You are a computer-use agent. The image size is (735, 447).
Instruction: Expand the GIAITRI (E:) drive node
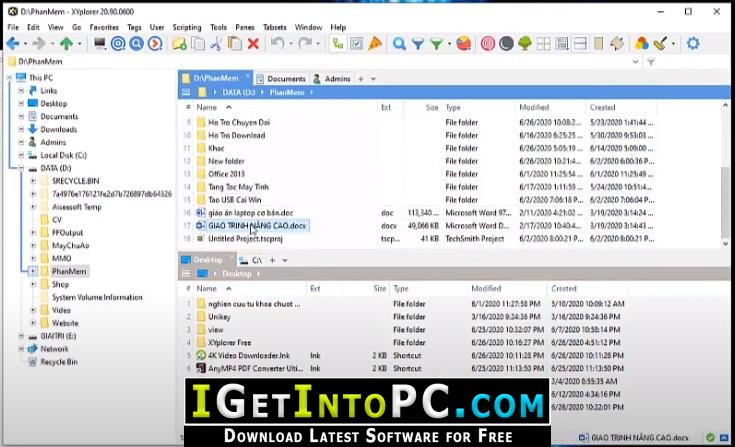click(x=21, y=336)
